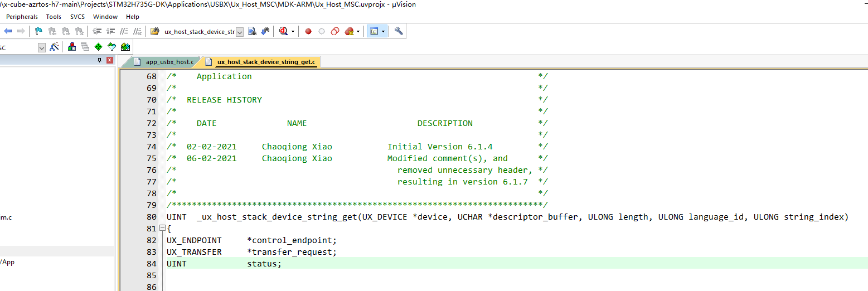
Task: Click 'removed unnecessary header,' on line 76
Action: (x=465, y=170)
